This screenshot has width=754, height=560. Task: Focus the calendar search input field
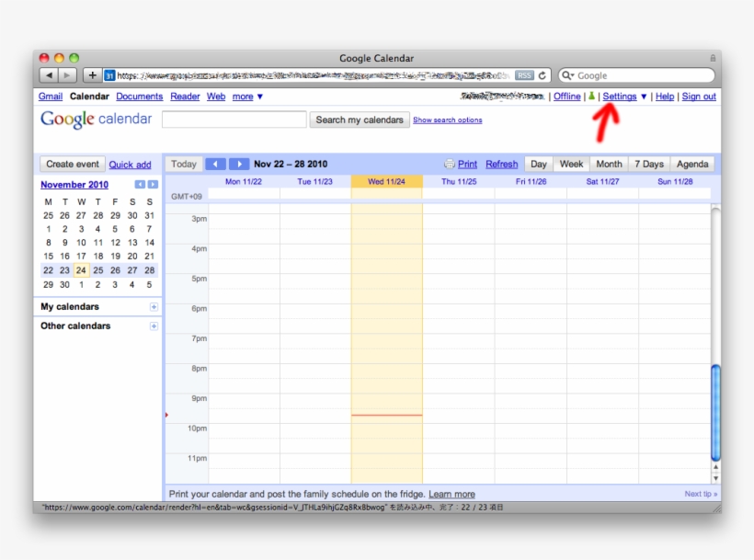pyautogui.click(x=234, y=120)
